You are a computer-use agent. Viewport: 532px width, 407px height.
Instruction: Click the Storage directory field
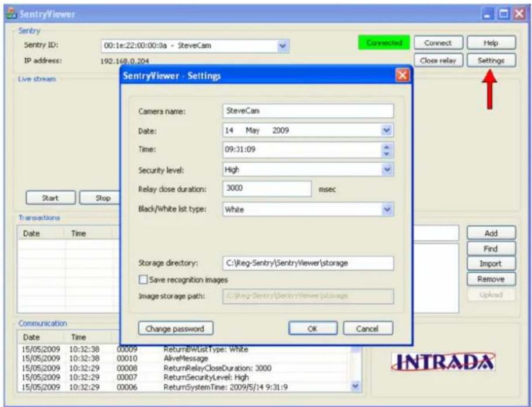pos(308,263)
